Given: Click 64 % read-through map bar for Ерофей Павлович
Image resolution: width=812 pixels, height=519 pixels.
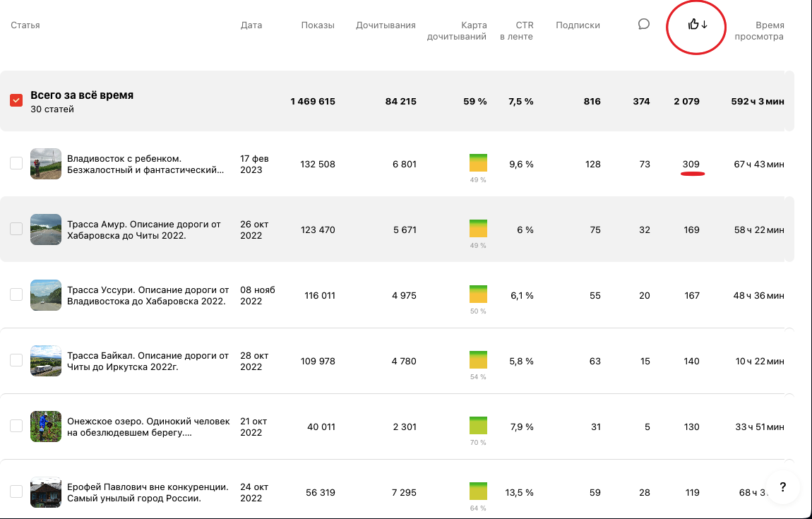Looking at the screenshot, I should point(478,491).
